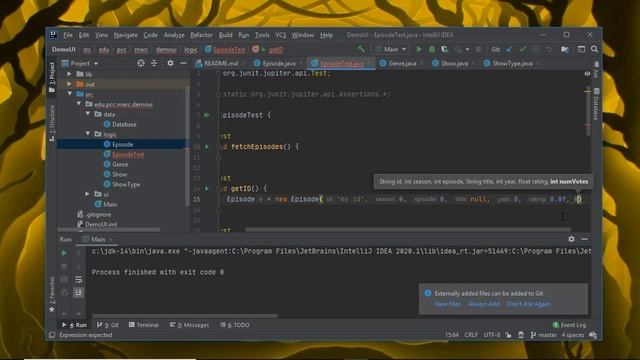Select ShowType in the project tree
The image size is (640, 360).
[126, 184]
